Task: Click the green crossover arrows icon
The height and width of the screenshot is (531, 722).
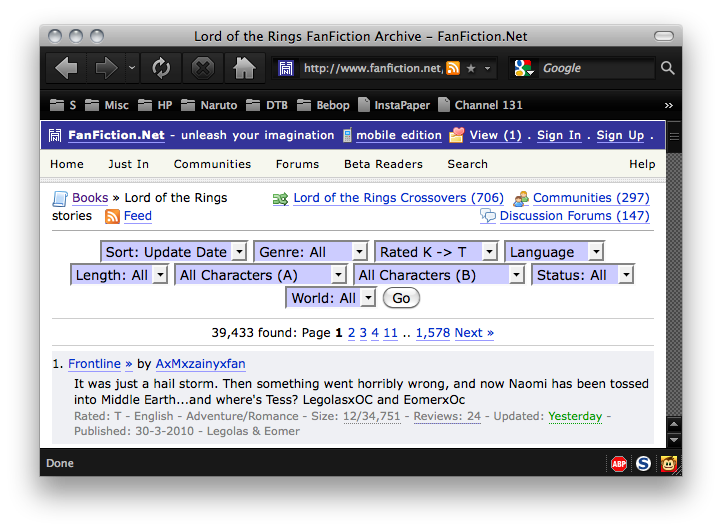Action: 280,198
